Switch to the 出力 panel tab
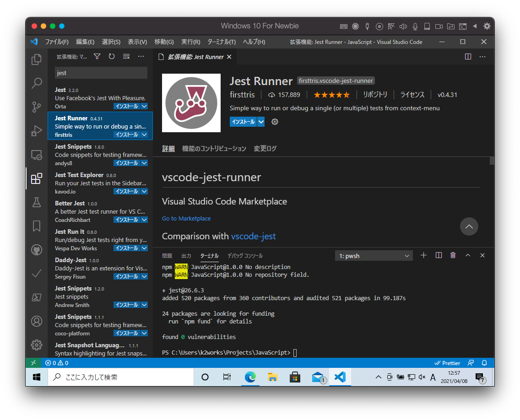 click(x=186, y=256)
